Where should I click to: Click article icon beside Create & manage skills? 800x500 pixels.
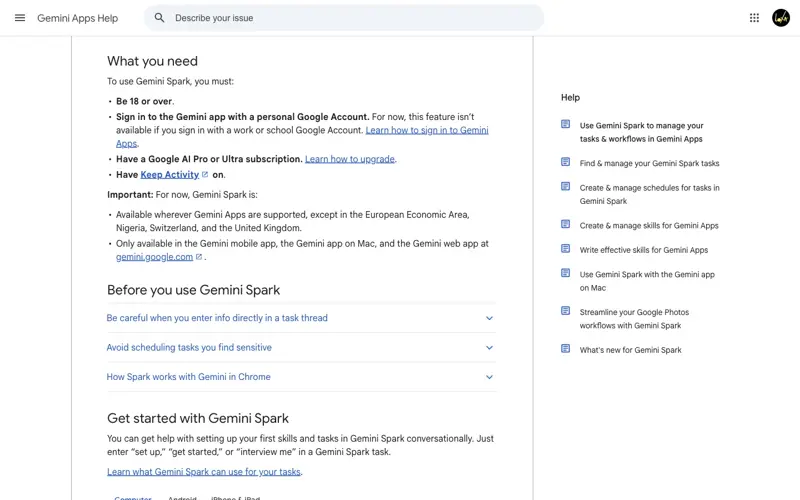pos(565,224)
